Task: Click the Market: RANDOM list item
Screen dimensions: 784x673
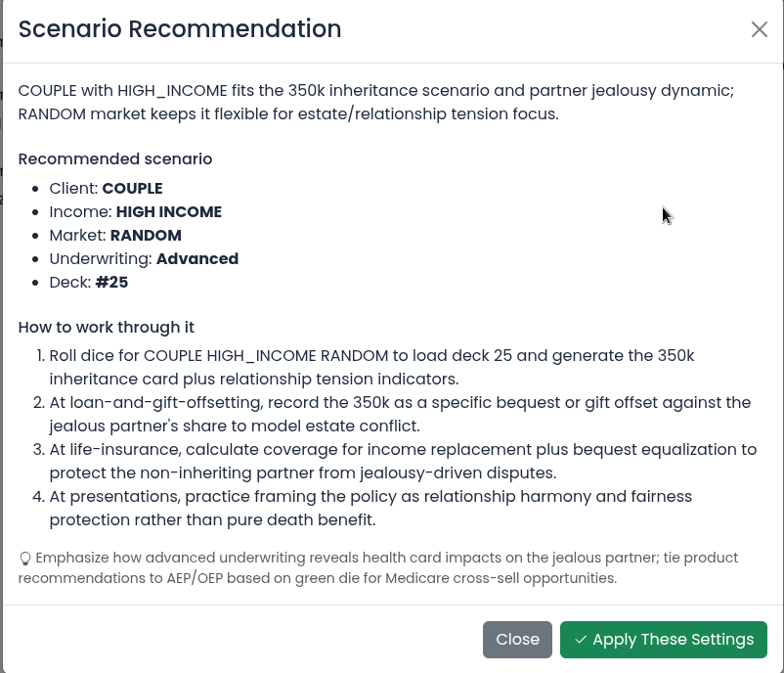Action: [115, 236]
